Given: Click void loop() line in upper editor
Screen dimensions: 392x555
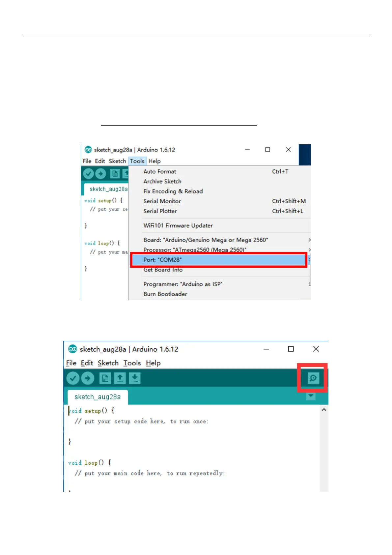Looking at the screenshot, I should [102, 243].
